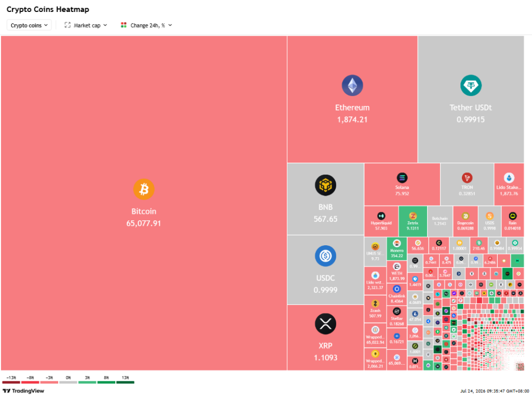Screen dimensions: 532x398
Task: Click the Litecoin logo above 47.054
Action: click(415, 314)
